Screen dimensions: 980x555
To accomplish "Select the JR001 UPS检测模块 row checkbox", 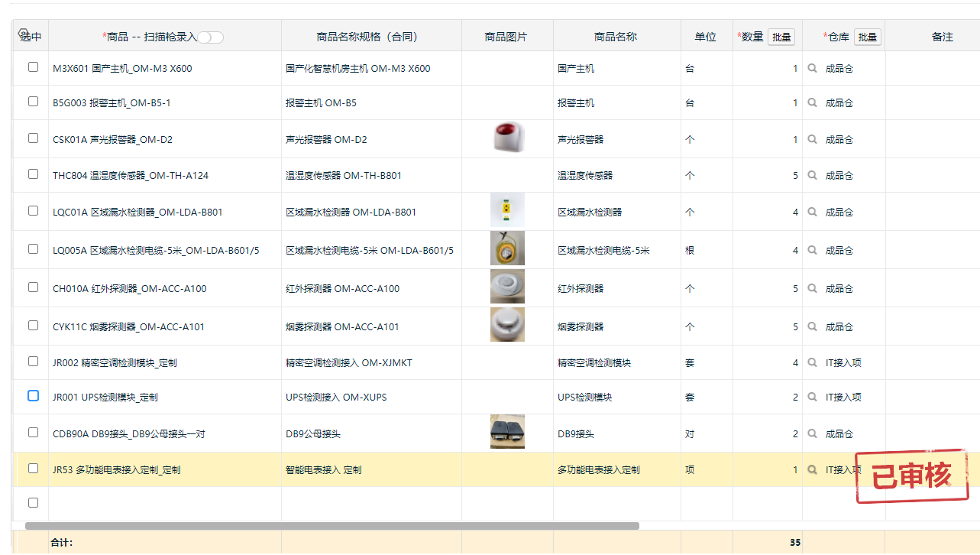I will 33,396.
